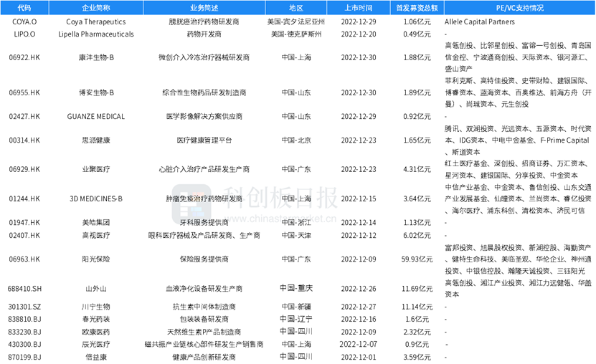The image size is (596, 364).
Task: Select stock code 01244.HK
Action: pyautogui.click(x=24, y=199)
